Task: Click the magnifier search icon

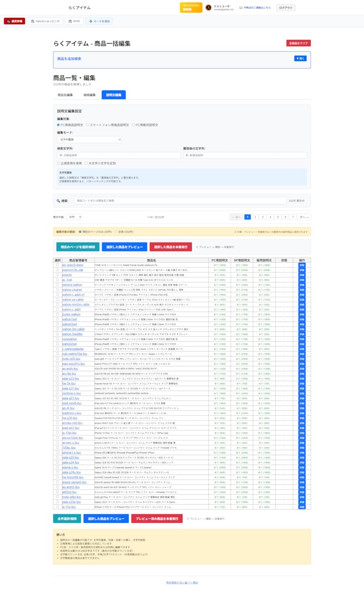Action: (x=59, y=201)
